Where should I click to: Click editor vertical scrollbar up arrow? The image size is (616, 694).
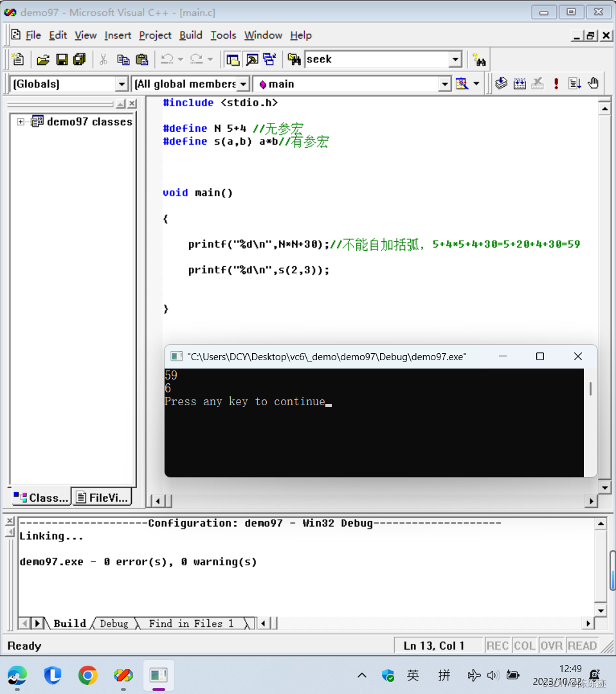[x=604, y=109]
